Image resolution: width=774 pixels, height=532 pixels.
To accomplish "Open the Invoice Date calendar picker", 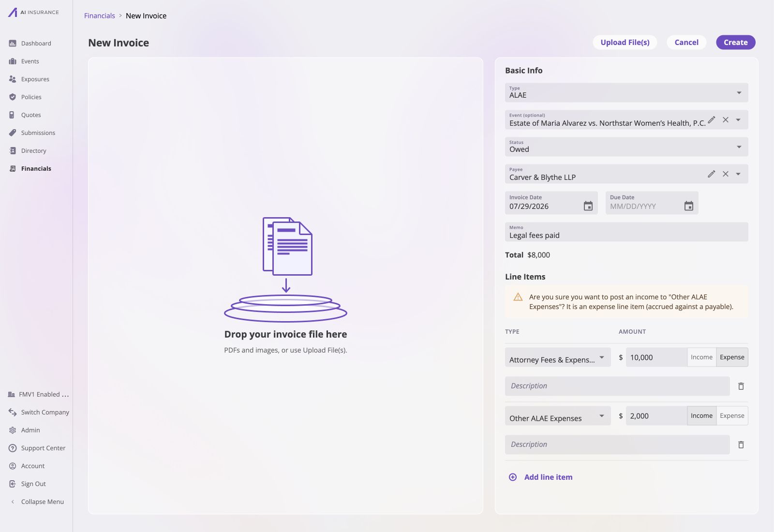I will pos(588,206).
